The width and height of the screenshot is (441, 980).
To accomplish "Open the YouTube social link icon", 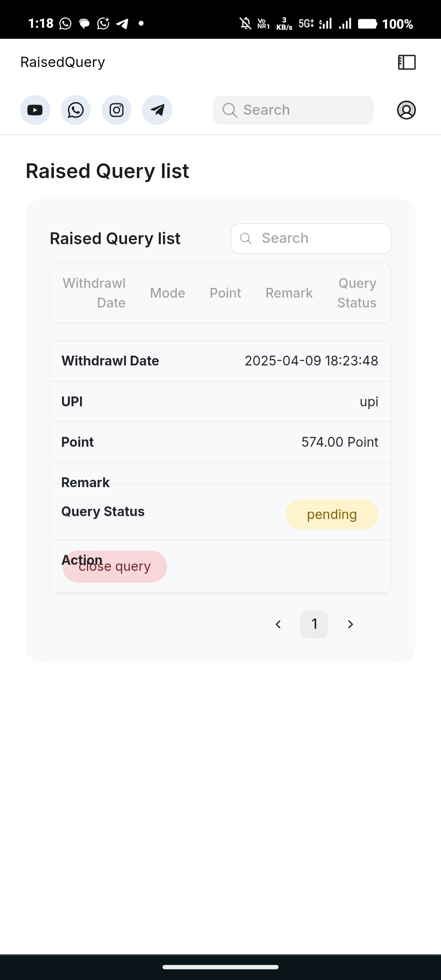I will [35, 110].
